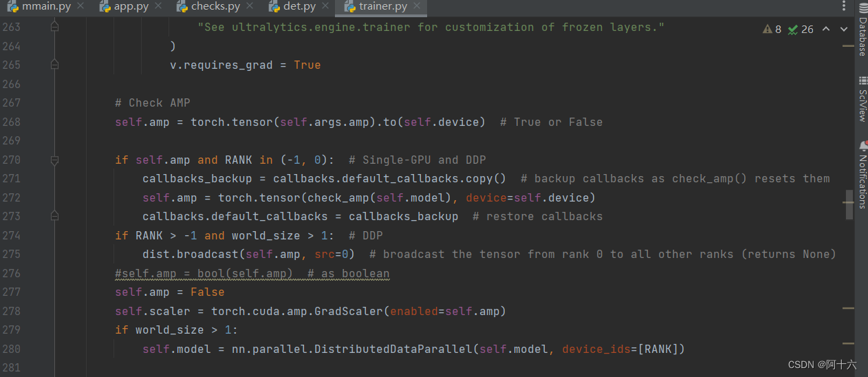Click 'DistributedDataParallel' on line 280

point(393,349)
